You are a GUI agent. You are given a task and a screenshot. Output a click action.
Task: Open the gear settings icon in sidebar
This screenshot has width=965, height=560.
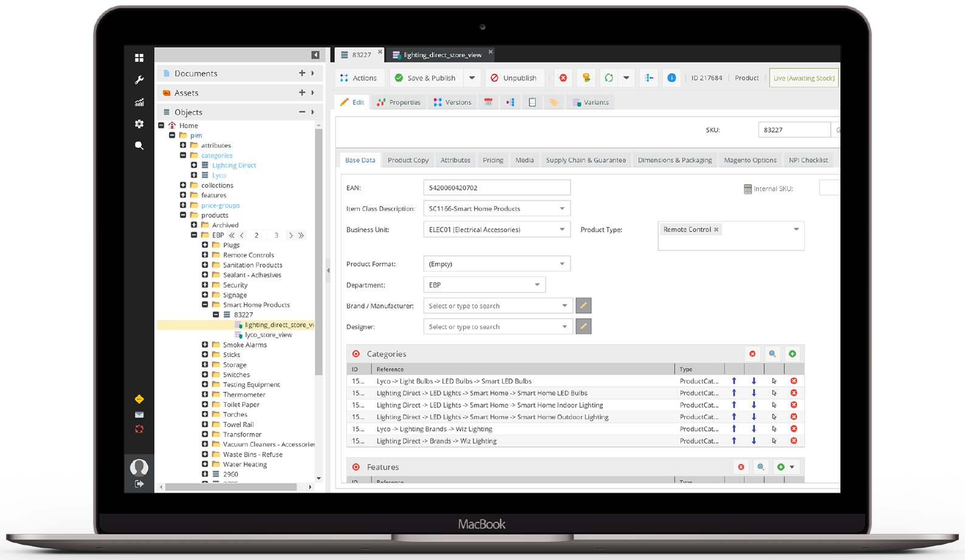139,124
